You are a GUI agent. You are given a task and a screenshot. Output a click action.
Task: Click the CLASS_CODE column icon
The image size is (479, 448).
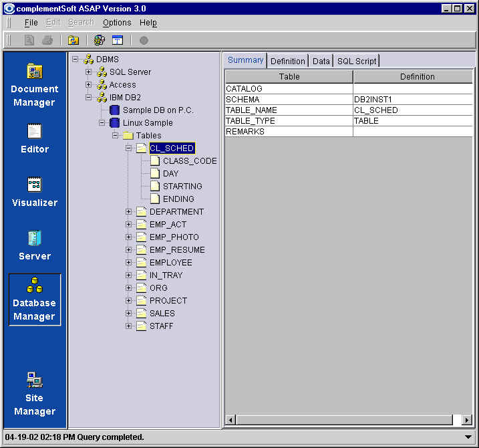pos(155,161)
